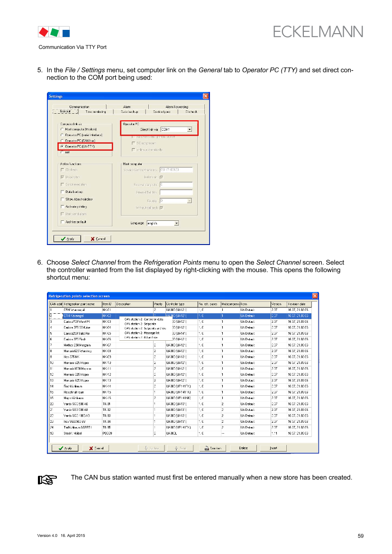Close the Refrigeration points selection screen
The width and height of the screenshot is (392, 554).
(x=315, y=296)
